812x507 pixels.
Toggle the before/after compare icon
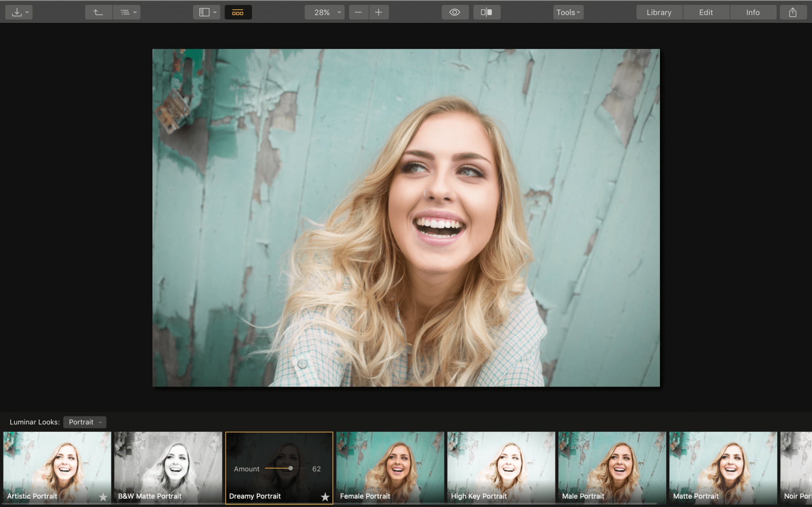pyautogui.click(x=486, y=13)
